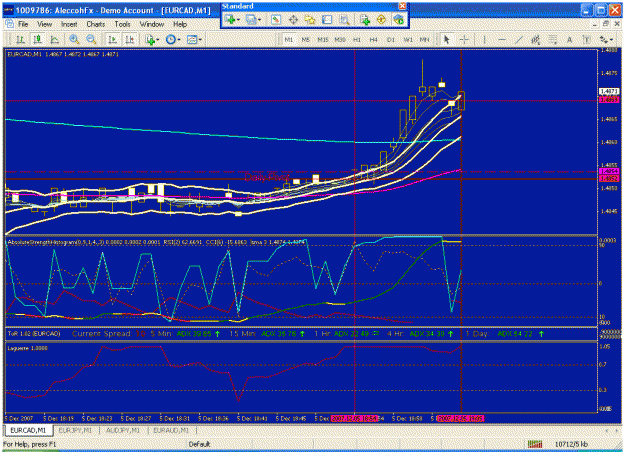Open the File menu

(x=23, y=24)
